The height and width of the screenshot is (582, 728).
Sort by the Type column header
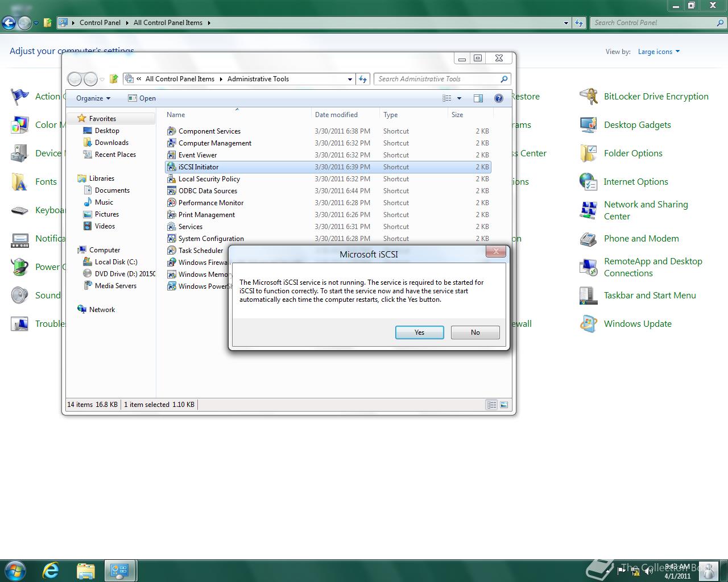pos(414,115)
